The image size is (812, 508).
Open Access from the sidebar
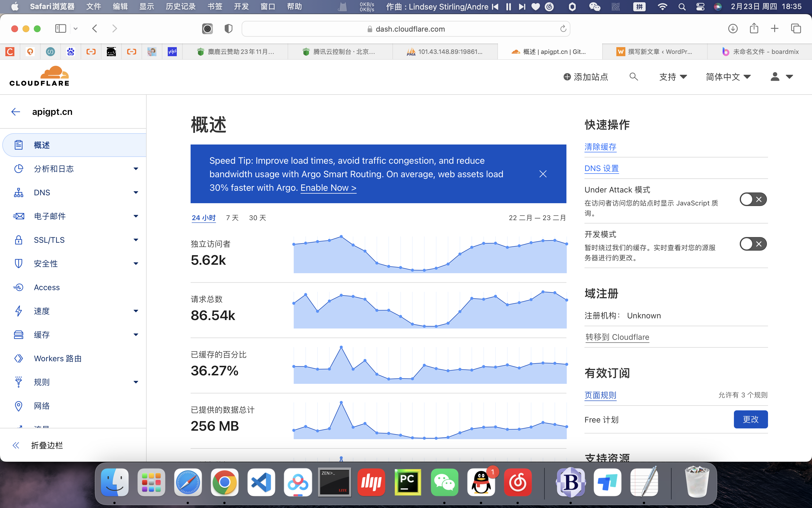click(47, 287)
